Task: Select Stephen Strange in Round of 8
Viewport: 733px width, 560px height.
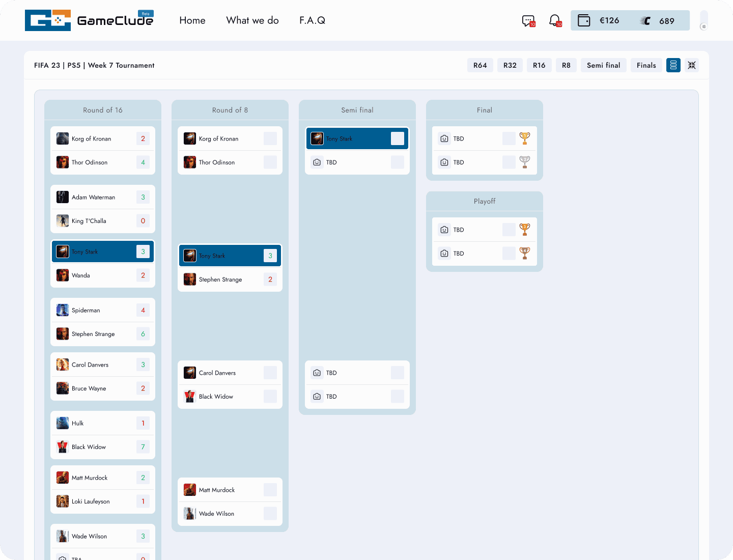Action: (x=230, y=279)
